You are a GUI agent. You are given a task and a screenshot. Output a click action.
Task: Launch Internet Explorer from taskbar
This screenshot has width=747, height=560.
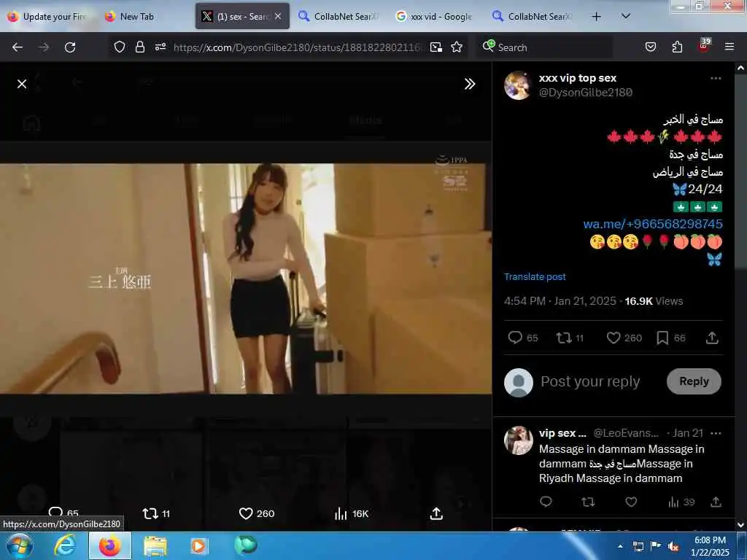pyautogui.click(x=65, y=546)
